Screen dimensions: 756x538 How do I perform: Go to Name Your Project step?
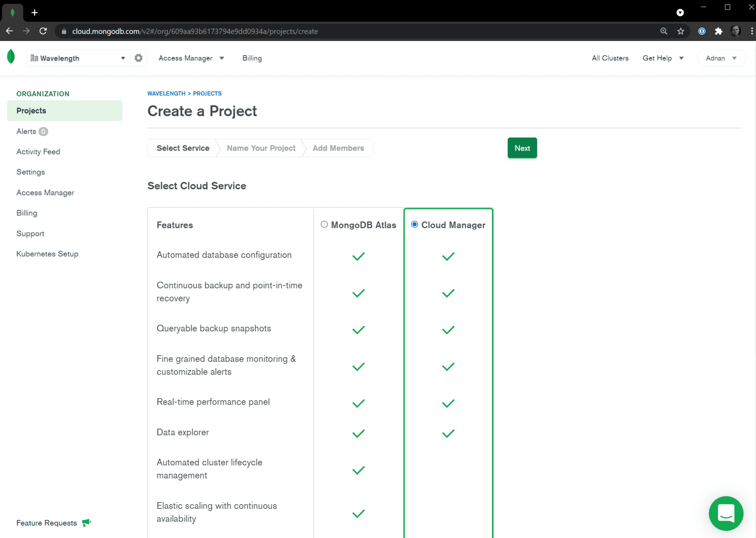pyautogui.click(x=261, y=148)
